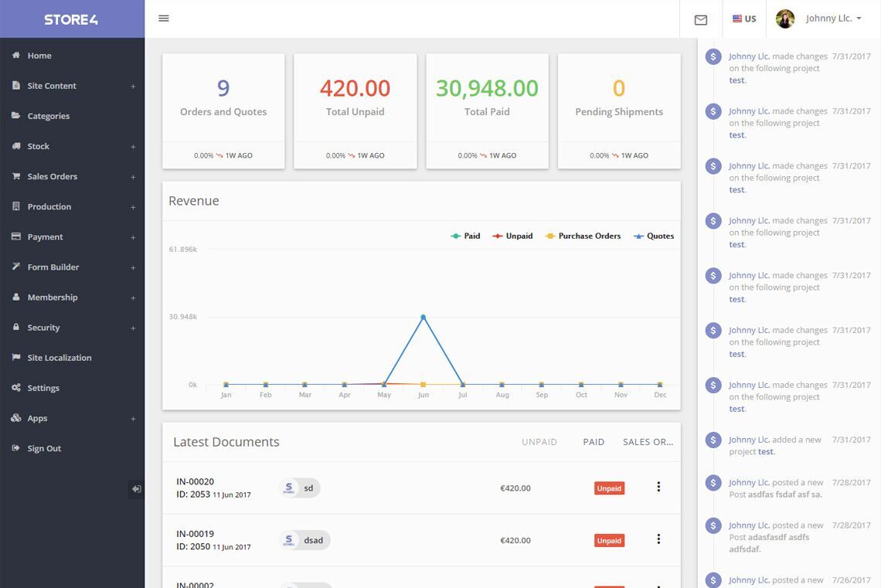Click the Stock menu item
Image resolution: width=881 pixels, height=588 pixels.
38,147
